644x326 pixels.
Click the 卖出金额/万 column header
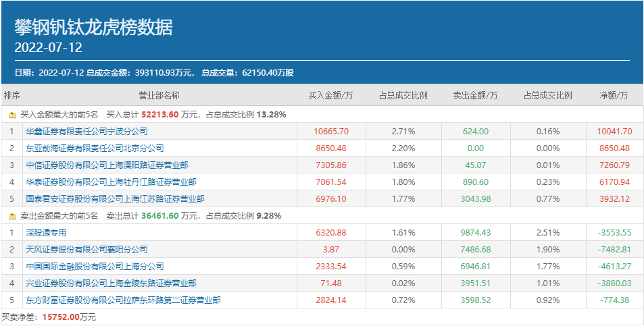(x=475, y=95)
